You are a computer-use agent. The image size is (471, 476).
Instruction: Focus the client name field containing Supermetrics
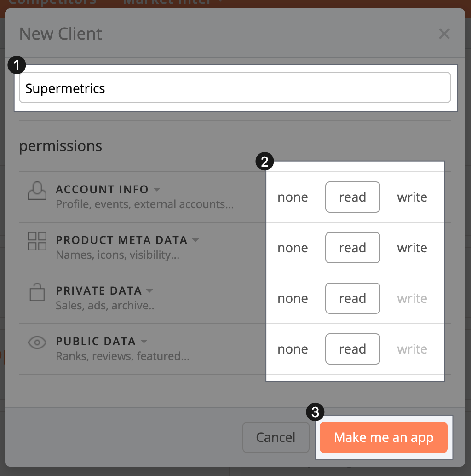[x=235, y=88]
